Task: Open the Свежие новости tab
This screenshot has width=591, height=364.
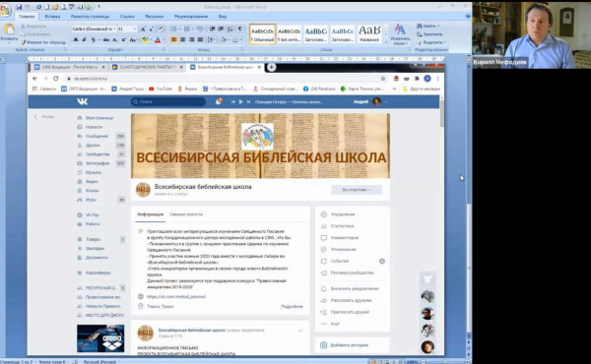Action: click(186, 214)
